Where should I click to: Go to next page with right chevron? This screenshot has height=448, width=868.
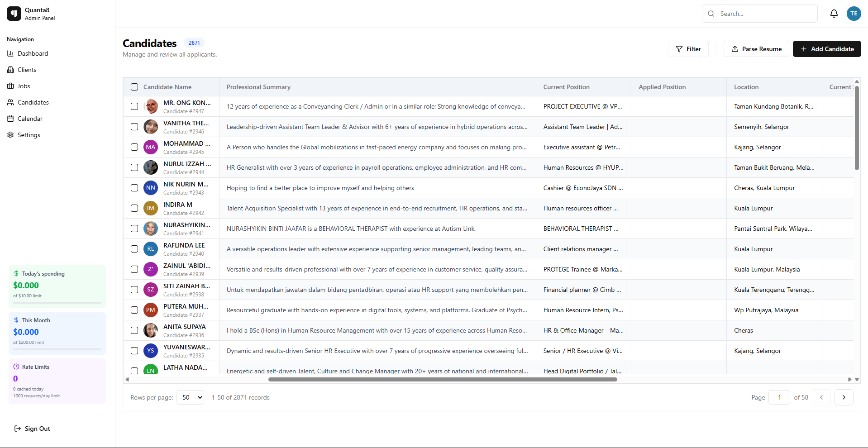tap(844, 397)
